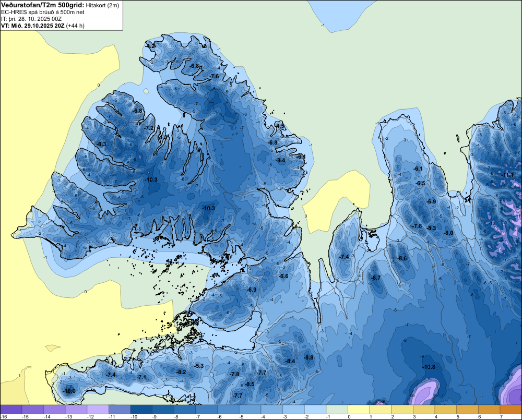Click the 7 legend scale label

501,417
